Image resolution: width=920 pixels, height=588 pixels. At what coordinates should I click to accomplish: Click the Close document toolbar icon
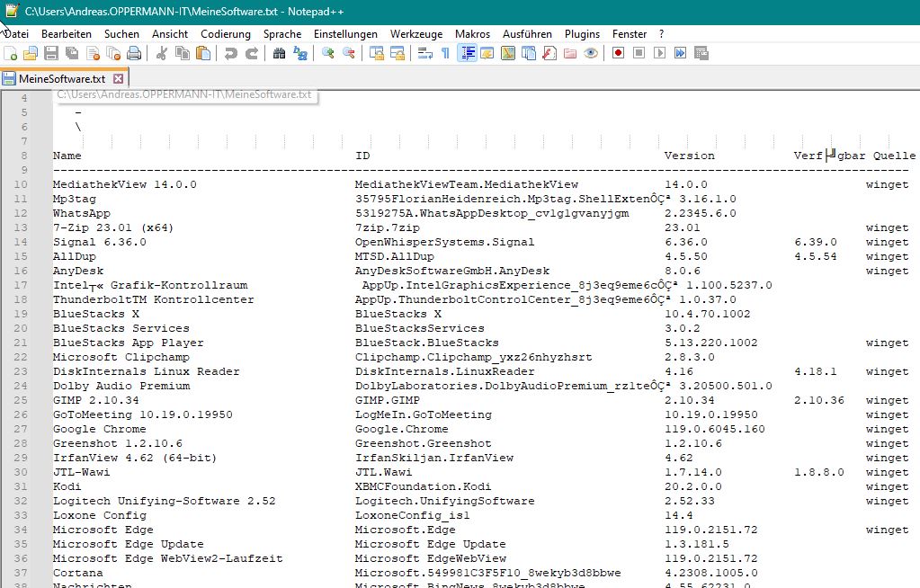(93, 53)
